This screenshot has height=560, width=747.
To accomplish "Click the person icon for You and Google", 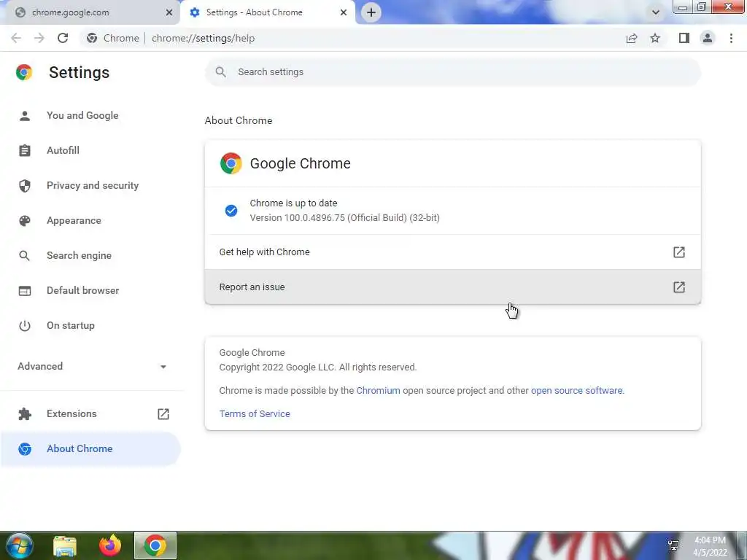I will click(x=25, y=116).
